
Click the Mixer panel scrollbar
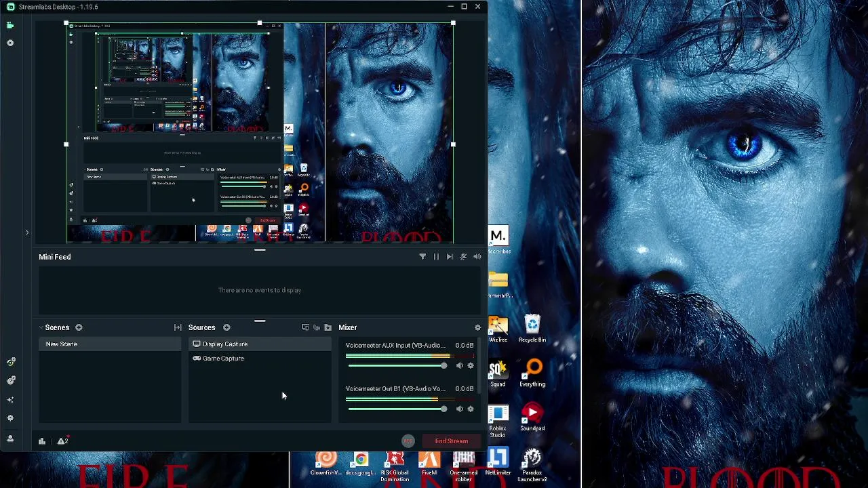coord(480,364)
